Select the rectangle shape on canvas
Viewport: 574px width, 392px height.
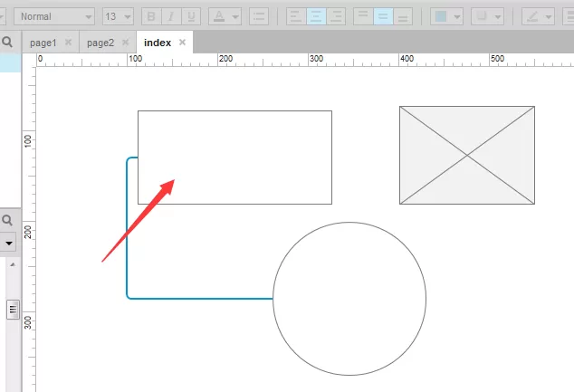pyautogui.click(x=235, y=158)
